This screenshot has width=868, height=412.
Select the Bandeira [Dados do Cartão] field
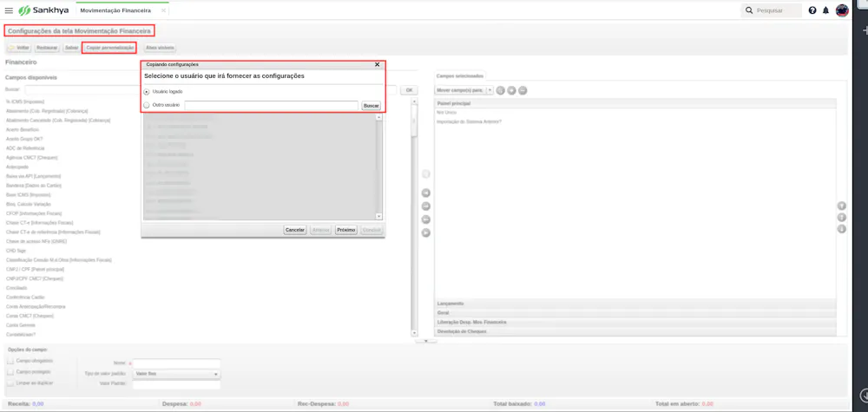click(33, 186)
